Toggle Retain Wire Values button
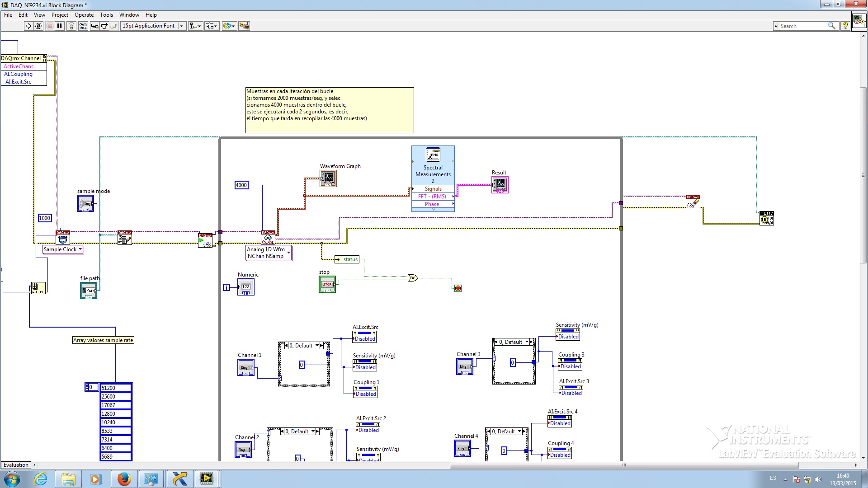The image size is (868, 488). pos(83,26)
